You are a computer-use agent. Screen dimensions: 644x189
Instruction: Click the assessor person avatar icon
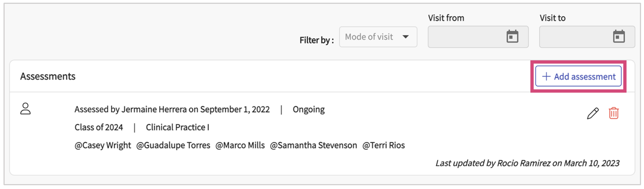(25, 109)
